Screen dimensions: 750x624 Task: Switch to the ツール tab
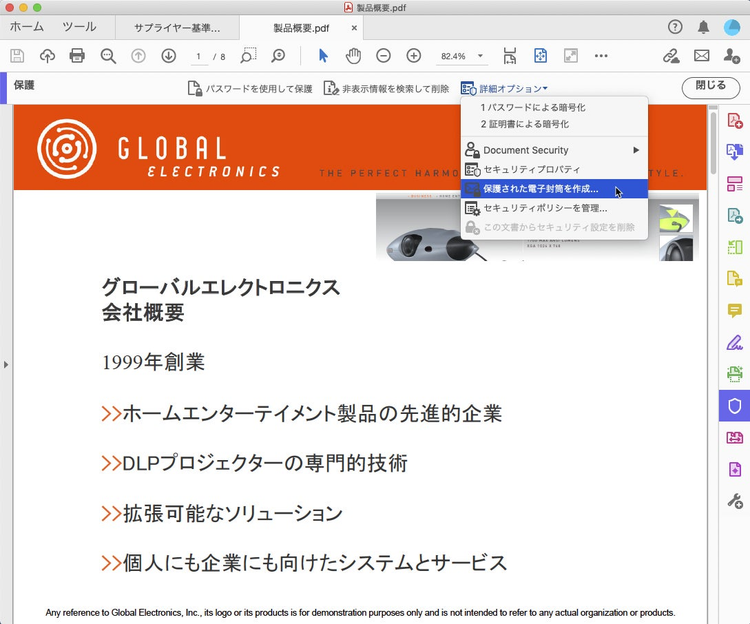coord(79,27)
